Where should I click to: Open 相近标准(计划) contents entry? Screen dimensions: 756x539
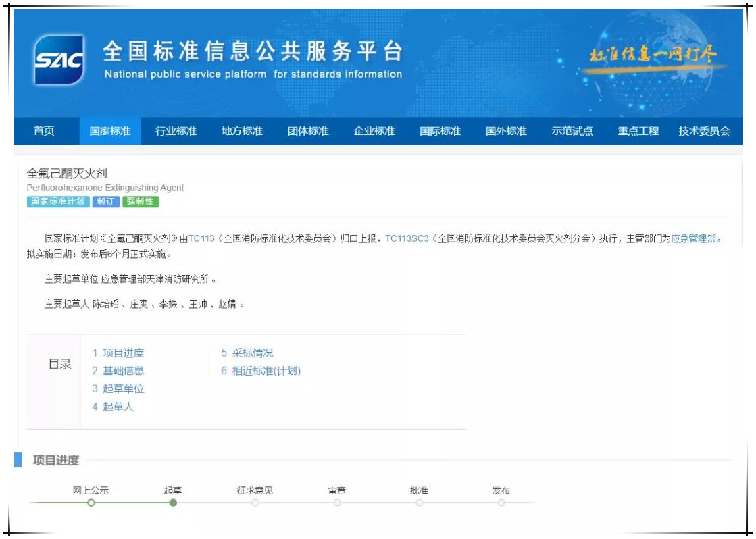(x=261, y=371)
